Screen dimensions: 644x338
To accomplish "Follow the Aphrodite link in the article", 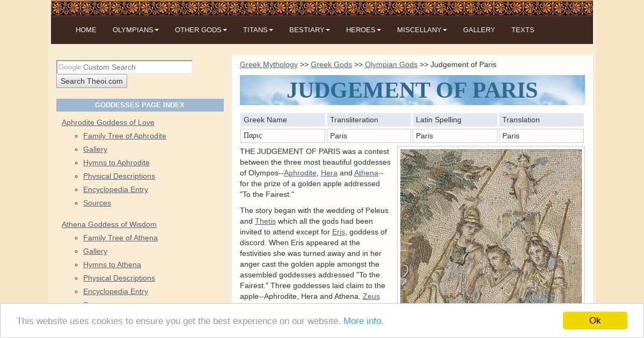I will coord(300,173).
